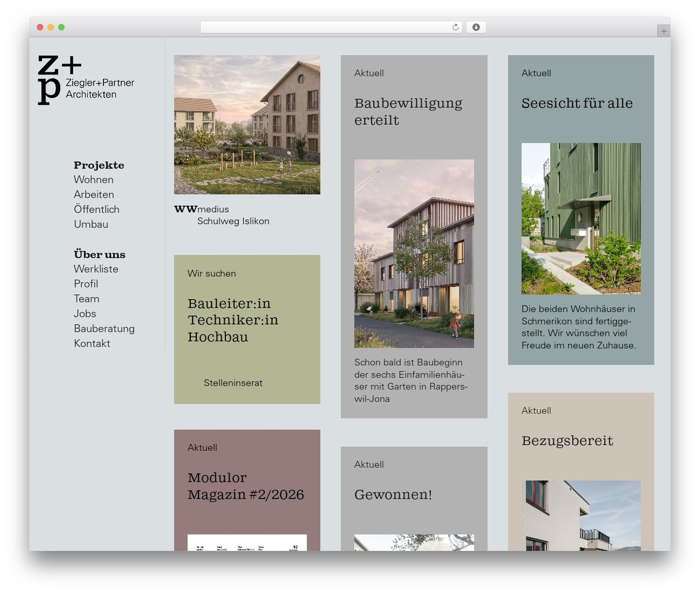Image resolution: width=700 pixels, height=593 pixels.
Task: Click the Gewonnen! headline
Action: click(x=393, y=495)
